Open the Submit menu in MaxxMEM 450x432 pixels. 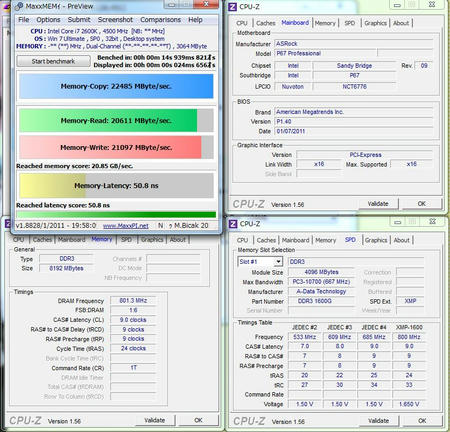[79, 20]
